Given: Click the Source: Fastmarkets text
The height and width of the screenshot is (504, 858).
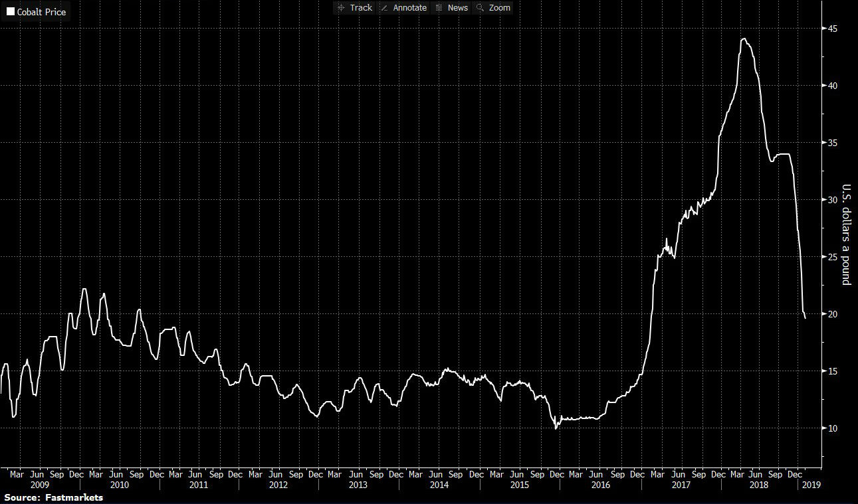Looking at the screenshot, I should pyautogui.click(x=53, y=497).
